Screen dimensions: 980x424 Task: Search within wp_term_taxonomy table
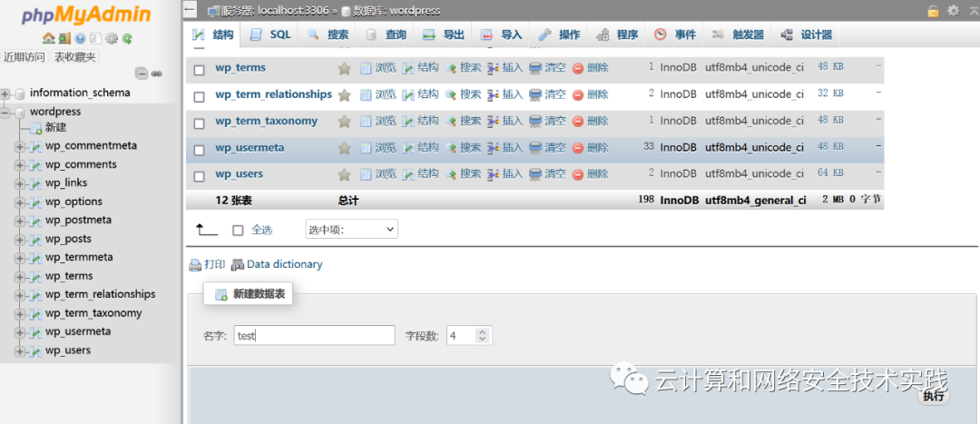click(463, 121)
